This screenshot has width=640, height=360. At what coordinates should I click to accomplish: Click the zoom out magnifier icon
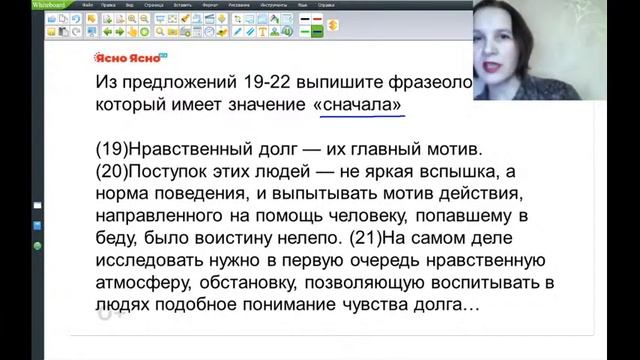(144, 19)
